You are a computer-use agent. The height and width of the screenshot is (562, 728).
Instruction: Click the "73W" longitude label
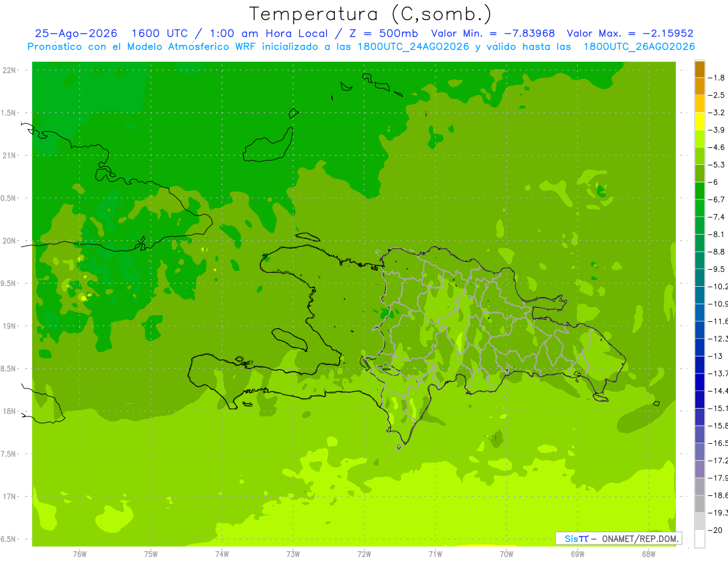click(293, 554)
